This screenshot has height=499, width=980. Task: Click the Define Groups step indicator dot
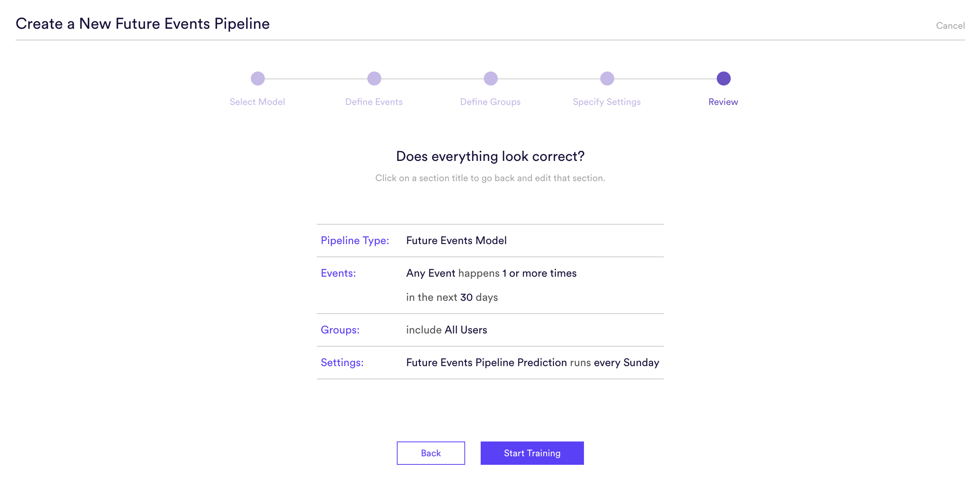(490, 78)
